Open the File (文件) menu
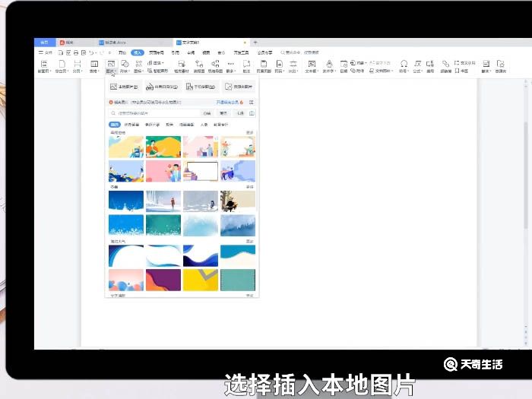 46,52
